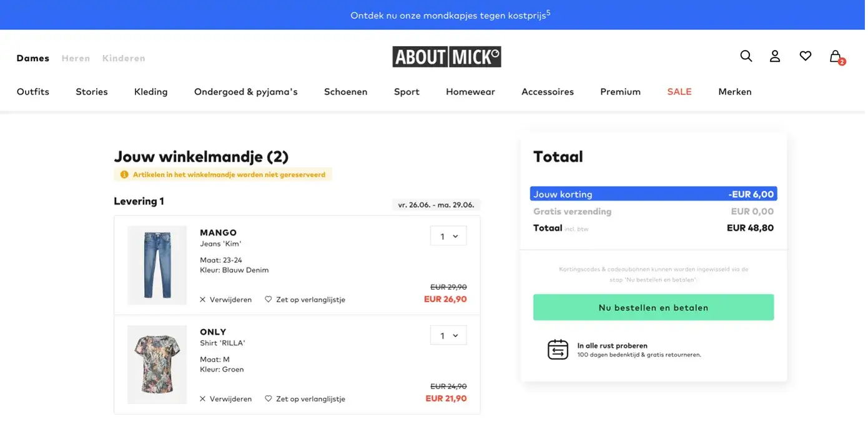Click the return calendar icon

coord(558,350)
